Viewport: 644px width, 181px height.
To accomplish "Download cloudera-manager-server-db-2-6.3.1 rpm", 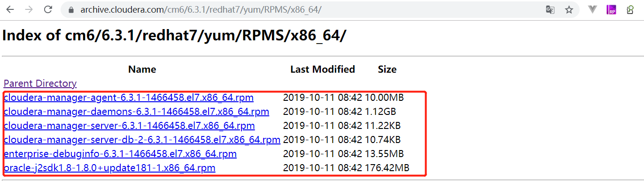I will tap(142, 140).
